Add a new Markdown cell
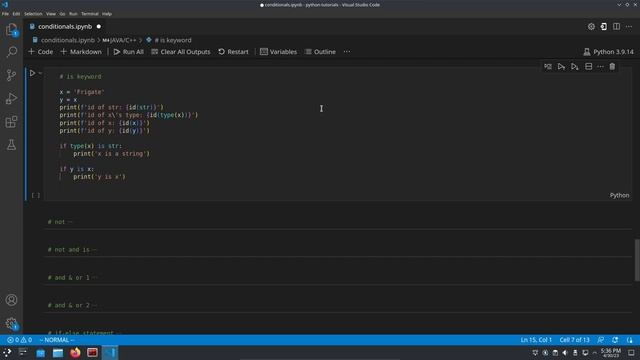This screenshot has width=640, height=360. (81, 52)
